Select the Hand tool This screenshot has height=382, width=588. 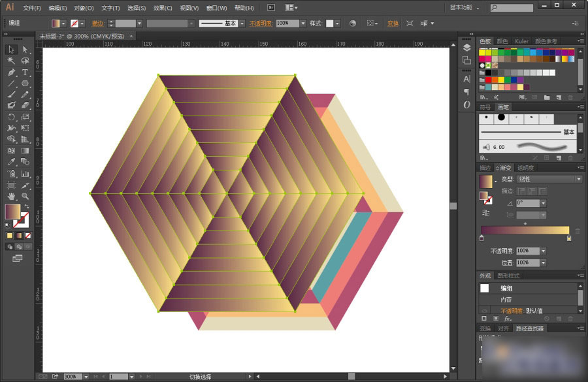pyautogui.click(x=11, y=196)
